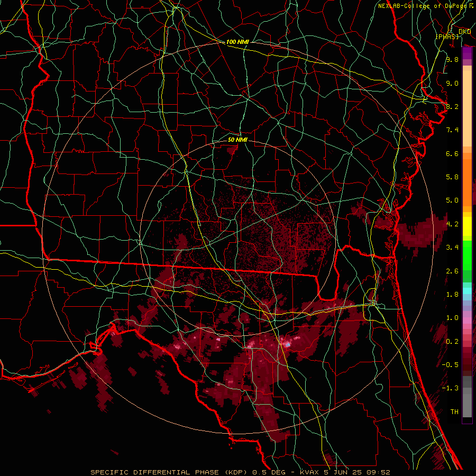Click the 9.0 scale value
This screenshot has width=476, height=476.
(x=452, y=83)
